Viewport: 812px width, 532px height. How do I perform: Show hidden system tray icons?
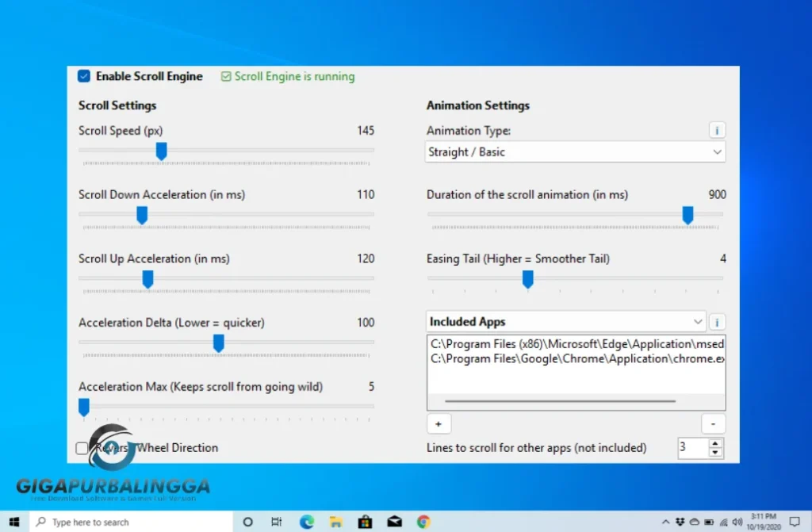pyautogui.click(x=665, y=522)
